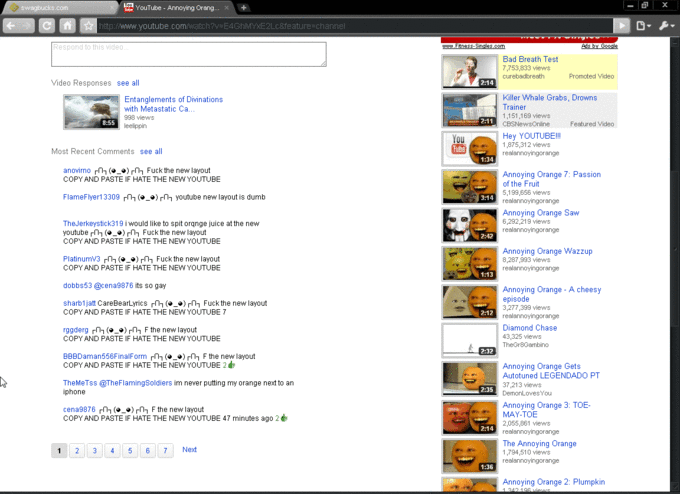Open TheMeTss profile link
Screen dimensions: 680x494
tap(80, 383)
